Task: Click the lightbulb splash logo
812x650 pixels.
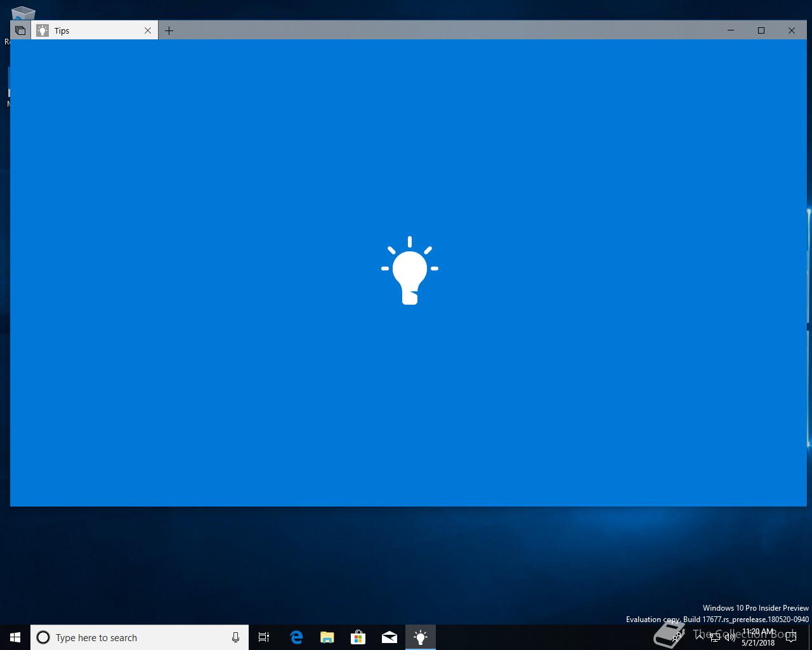Action: click(410, 270)
